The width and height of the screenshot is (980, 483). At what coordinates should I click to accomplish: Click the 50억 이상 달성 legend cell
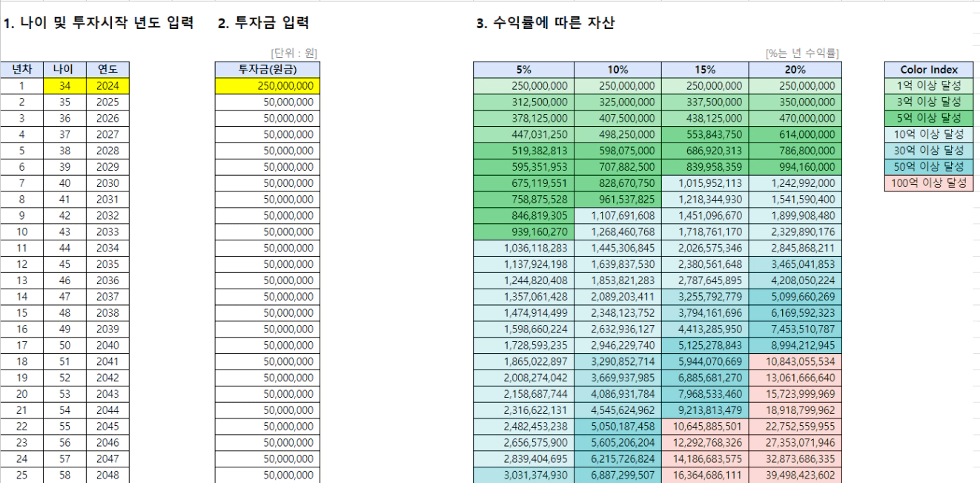pos(928,167)
